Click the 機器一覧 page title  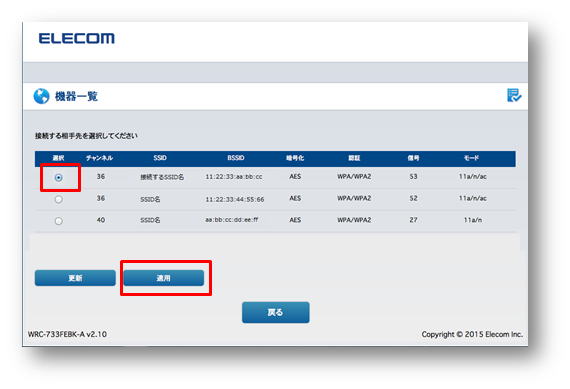click(x=76, y=96)
